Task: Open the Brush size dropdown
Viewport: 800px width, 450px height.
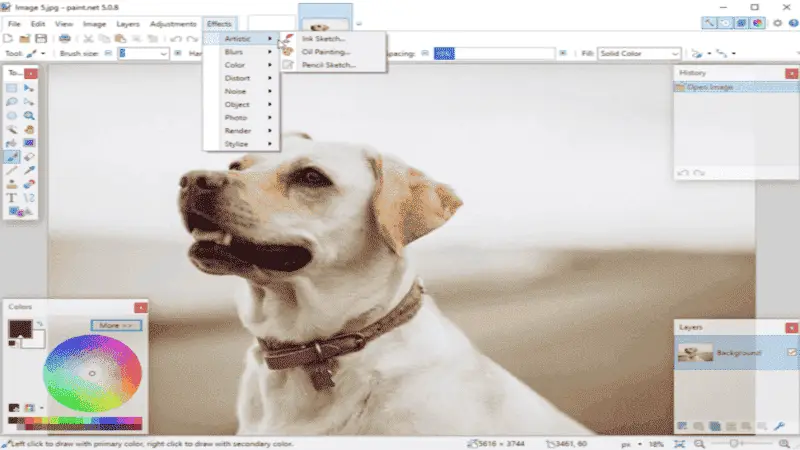Action: click(x=163, y=54)
